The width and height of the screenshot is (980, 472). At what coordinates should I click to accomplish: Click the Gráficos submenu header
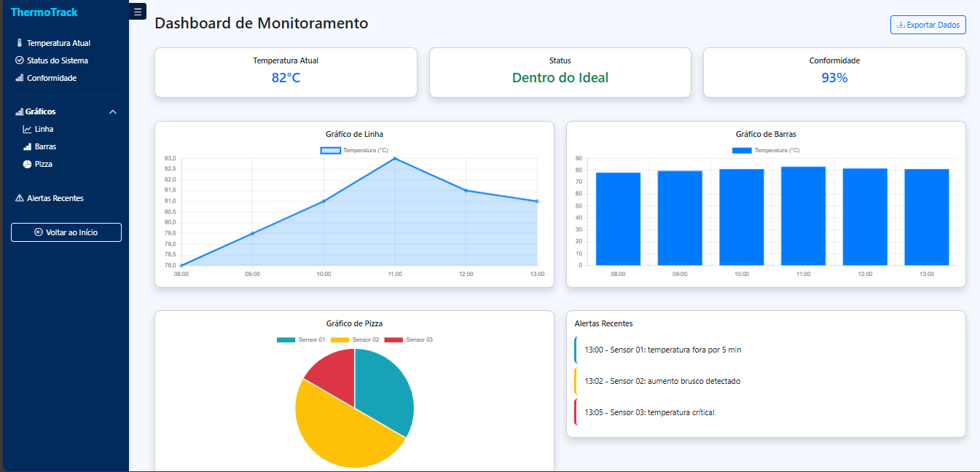click(41, 111)
